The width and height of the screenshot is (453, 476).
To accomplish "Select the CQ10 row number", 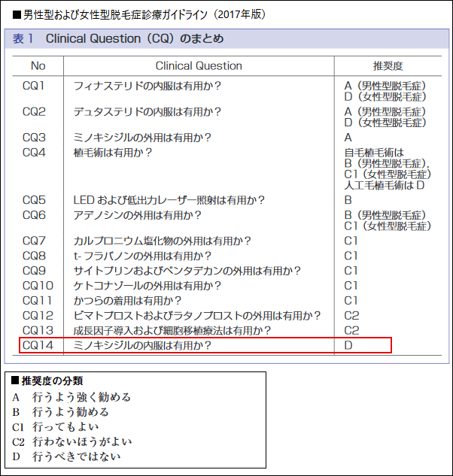I will 38,286.
